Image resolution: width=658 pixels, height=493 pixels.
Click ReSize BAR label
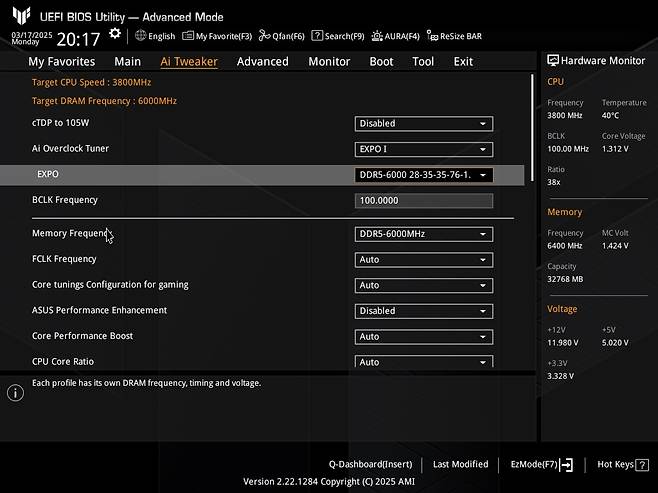pos(461,36)
